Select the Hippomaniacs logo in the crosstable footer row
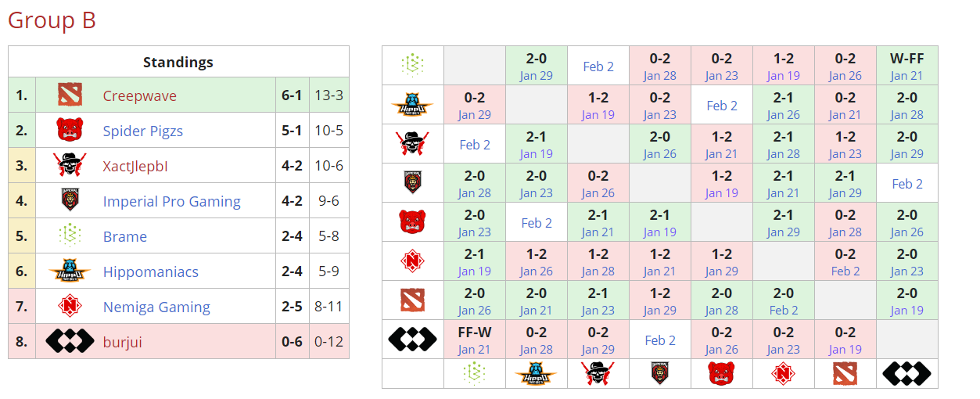This screenshot has height=399, width=980. pos(537,374)
